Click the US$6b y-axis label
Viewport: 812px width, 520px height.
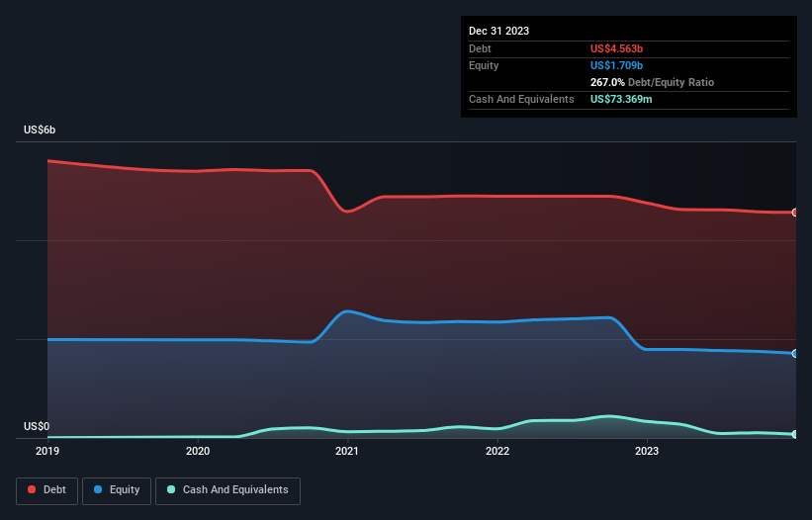(40, 130)
